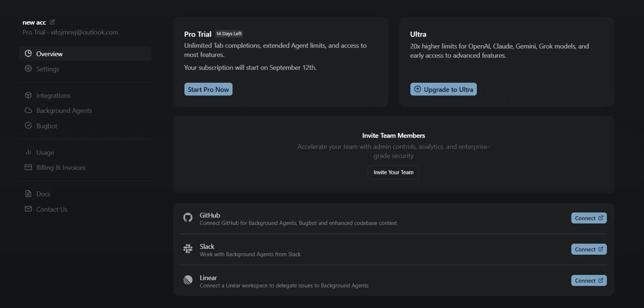644x308 pixels.
Task: Click the Linear integration title
Action: point(208,277)
